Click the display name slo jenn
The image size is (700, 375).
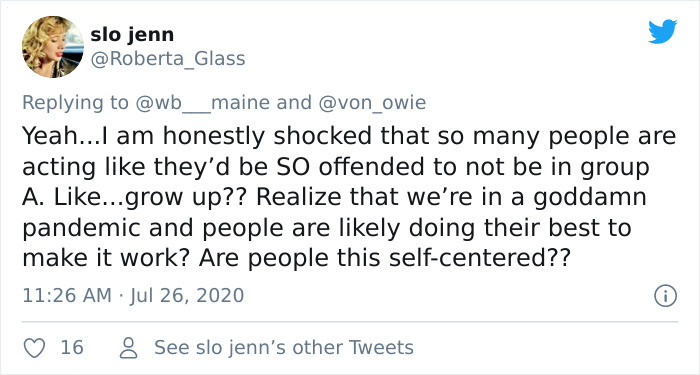[132, 35]
